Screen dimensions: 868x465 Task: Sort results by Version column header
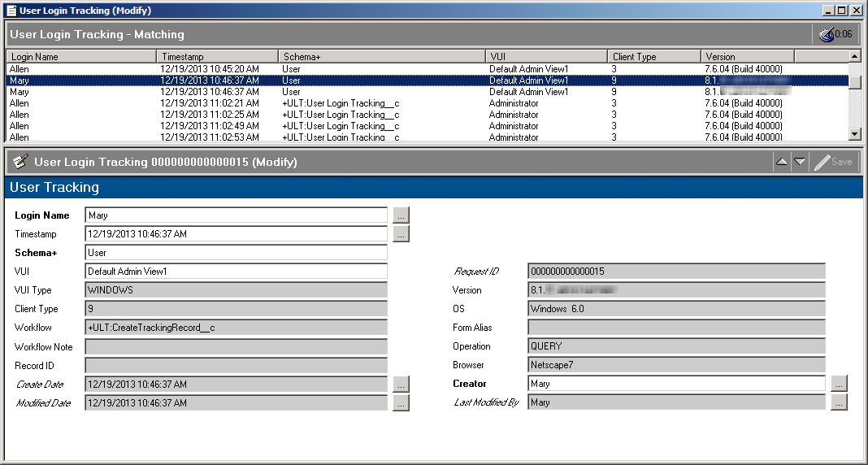click(748, 56)
